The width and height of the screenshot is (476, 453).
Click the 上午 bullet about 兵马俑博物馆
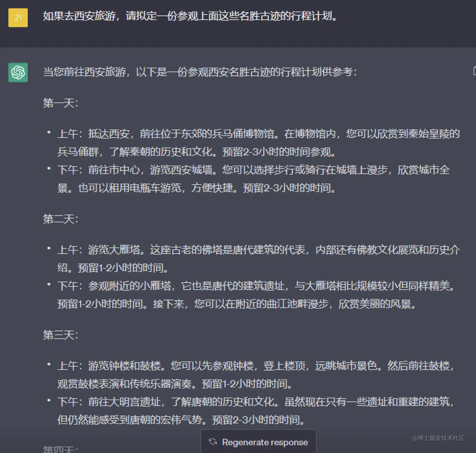point(258,143)
